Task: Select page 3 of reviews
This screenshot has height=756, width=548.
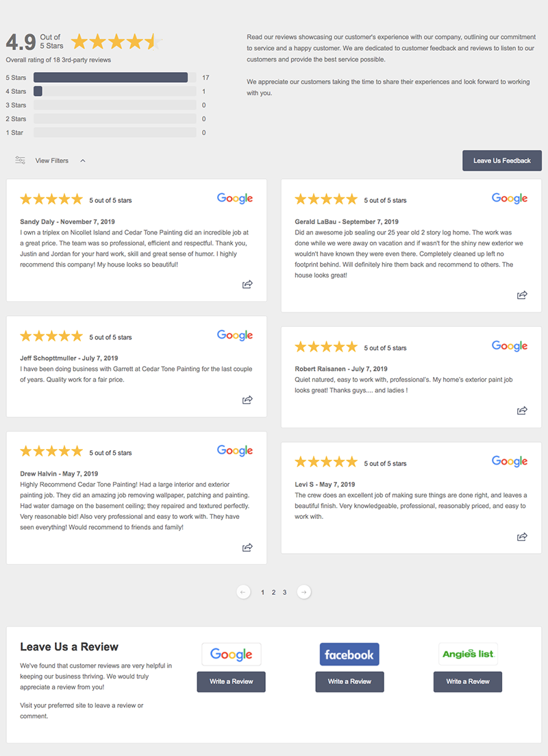Action: [x=284, y=592]
